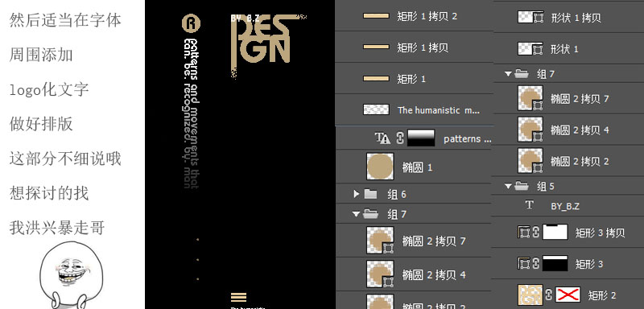Select the black mask thumbnail of 矩形 3
Image resolution: width=644 pixels, height=309 pixels.
[x=555, y=263]
